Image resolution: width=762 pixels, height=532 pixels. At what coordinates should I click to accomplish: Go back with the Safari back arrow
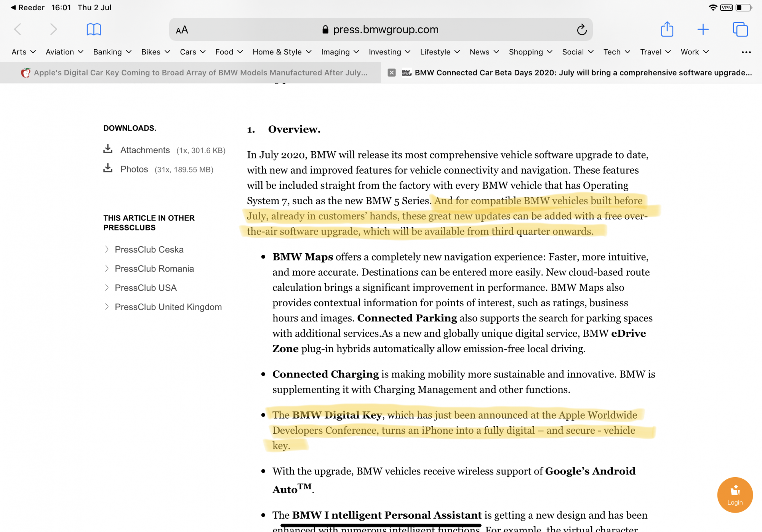[x=18, y=29]
